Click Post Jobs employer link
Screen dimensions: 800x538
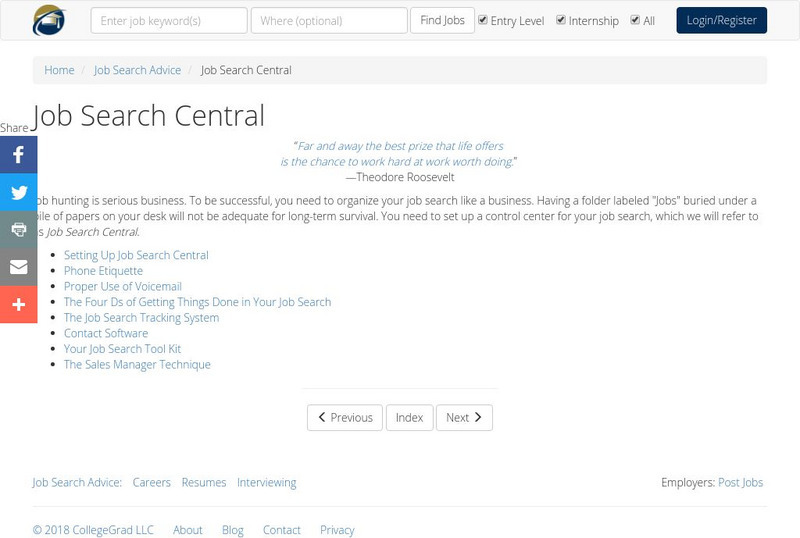pyautogui.click(x=740, y=482)
